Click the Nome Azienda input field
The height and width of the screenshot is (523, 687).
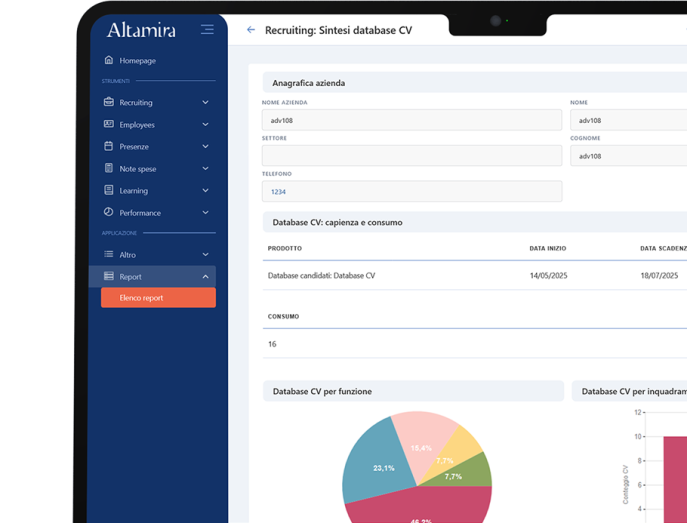[412, 120]
